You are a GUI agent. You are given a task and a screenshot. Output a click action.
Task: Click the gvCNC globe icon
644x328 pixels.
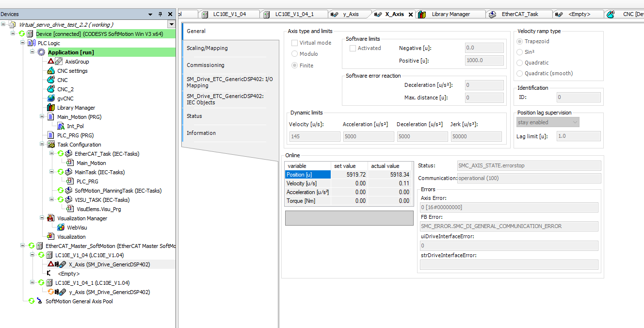[51, 98]
